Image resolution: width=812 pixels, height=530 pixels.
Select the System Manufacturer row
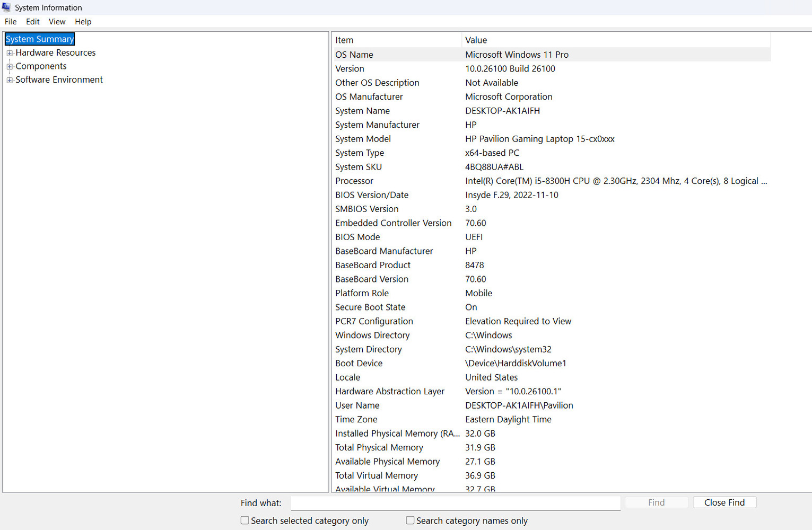(x=552, y=125)
